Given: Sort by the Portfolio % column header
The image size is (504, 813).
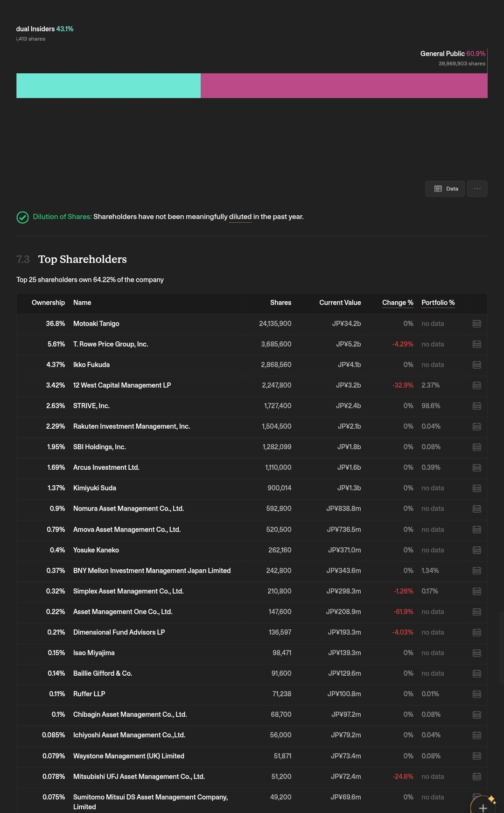Looking at the screenshot, I should [438, 303].
